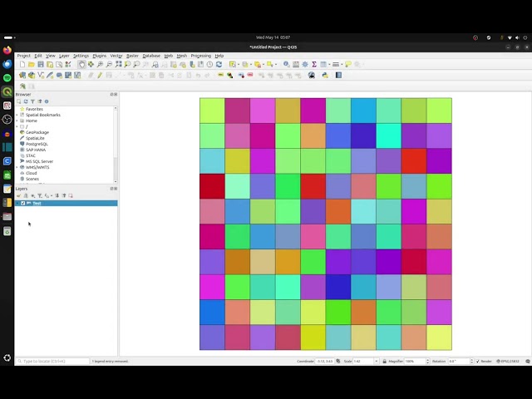Collapse all in the Browser panel toolbar
Image resolution: width=532 pixels, height=399 pixels.
click(40, 101)
